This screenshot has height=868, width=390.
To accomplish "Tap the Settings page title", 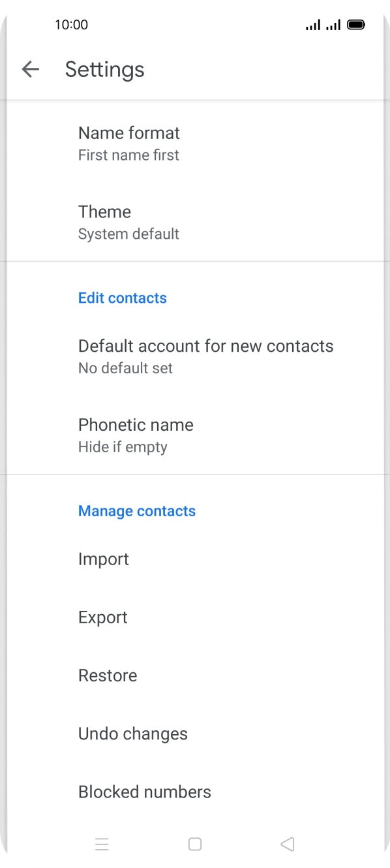I will (104, 69).
